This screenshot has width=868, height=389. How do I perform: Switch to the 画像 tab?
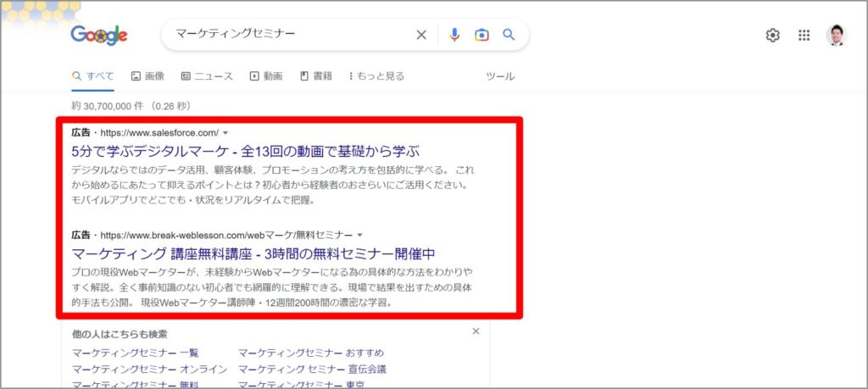[x=147, y=76]
